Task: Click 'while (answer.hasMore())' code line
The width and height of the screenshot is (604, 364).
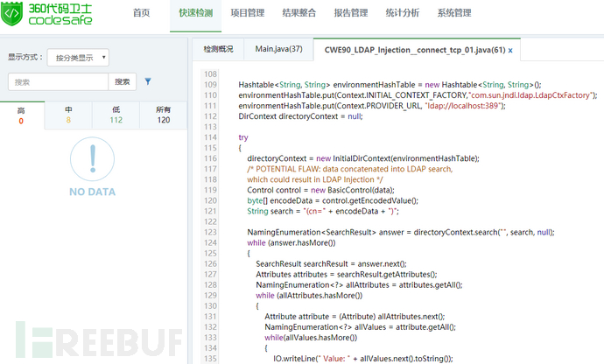Action: 291,242
